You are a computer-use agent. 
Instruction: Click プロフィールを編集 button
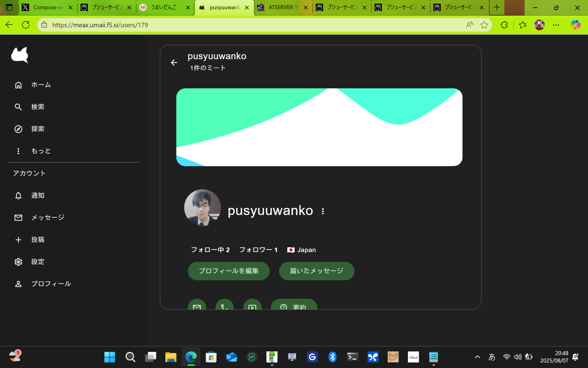coord(228,271)
